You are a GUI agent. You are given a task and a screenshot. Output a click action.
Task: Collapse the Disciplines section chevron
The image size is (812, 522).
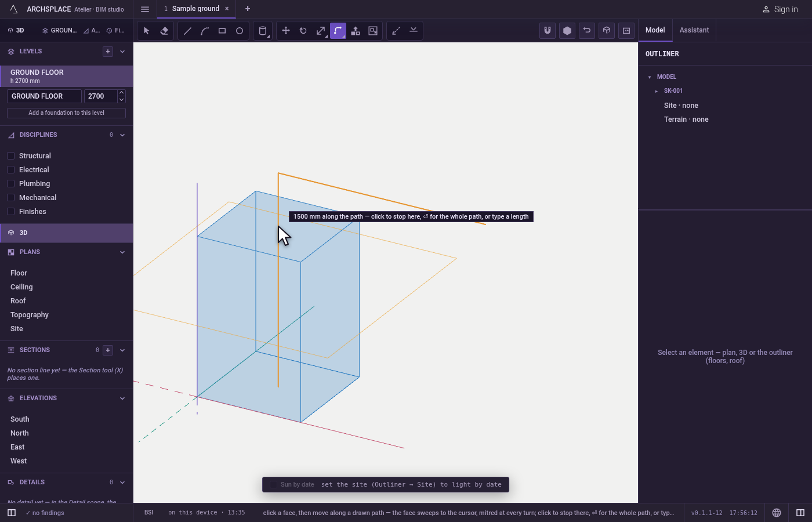coord(122,135)
